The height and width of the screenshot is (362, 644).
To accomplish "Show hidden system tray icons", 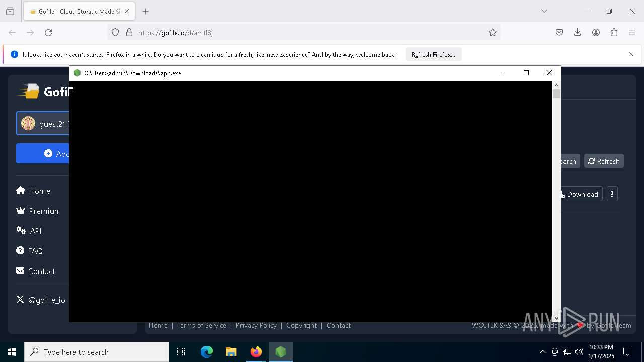I will (x=542, y=352).
